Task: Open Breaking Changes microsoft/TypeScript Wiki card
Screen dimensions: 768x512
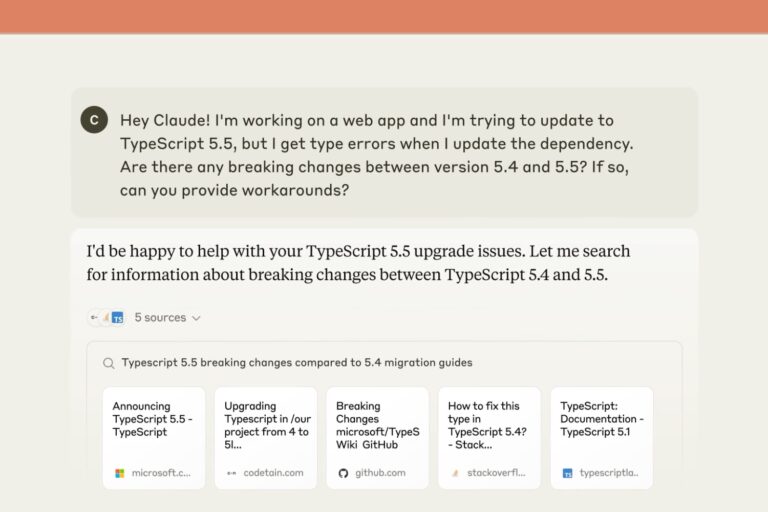Action: [378, 438]
